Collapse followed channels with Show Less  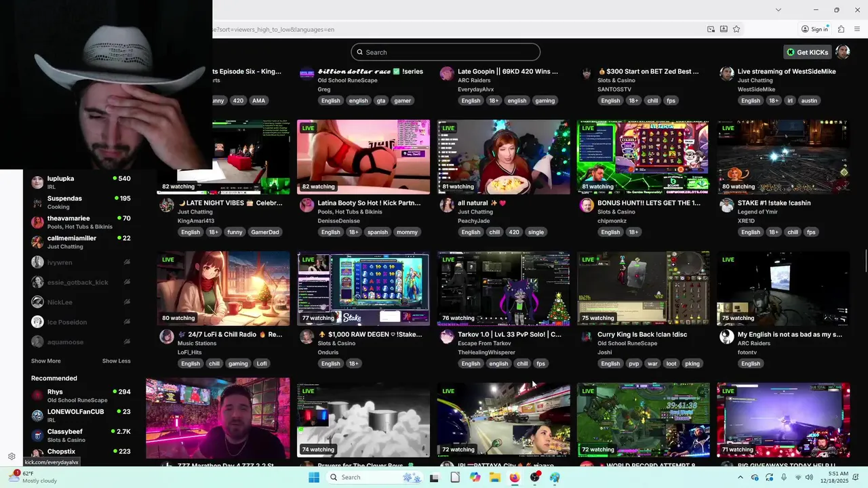click(x=116, y=361)
